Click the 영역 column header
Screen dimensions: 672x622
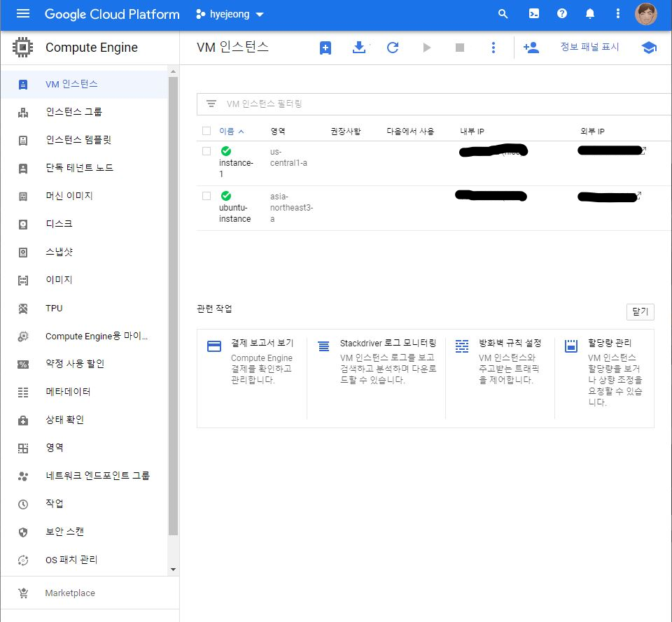278,131
